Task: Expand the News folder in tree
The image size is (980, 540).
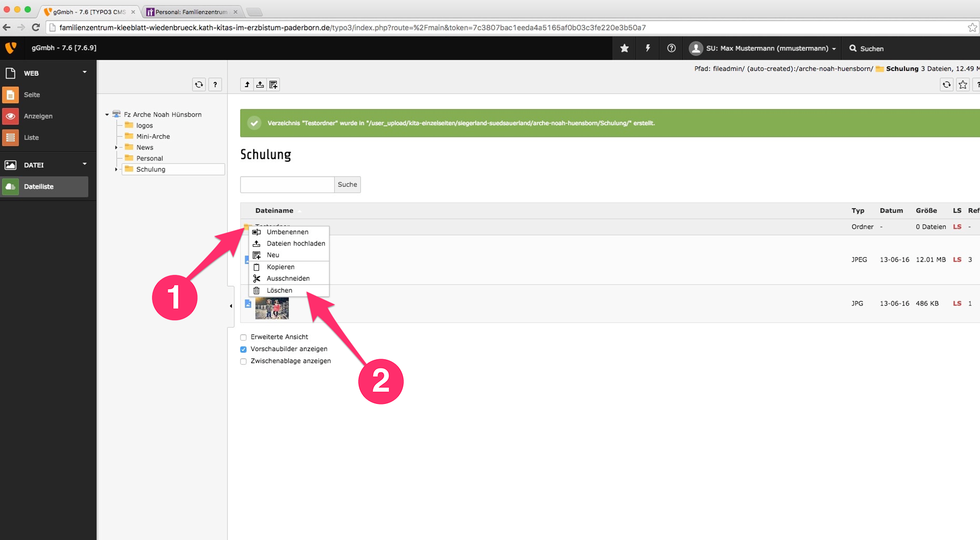Action: point(116,147)
